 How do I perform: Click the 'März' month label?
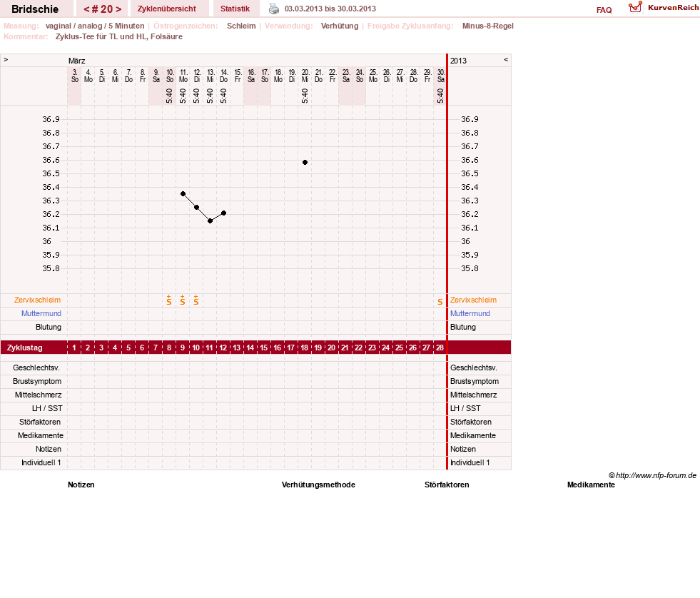77,61
